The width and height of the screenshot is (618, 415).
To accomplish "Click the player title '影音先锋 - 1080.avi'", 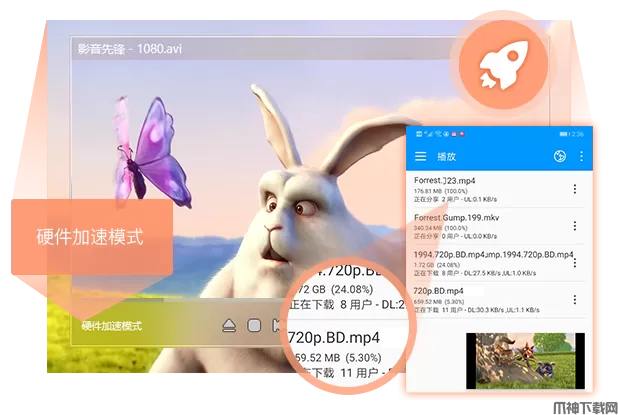I will (130, 49).
